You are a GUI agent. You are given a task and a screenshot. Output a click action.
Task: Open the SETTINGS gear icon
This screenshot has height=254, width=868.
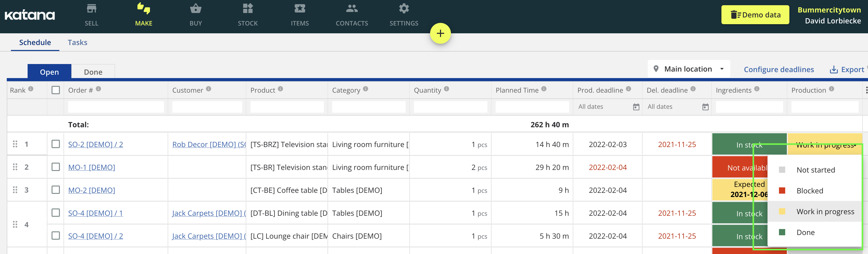pyautogui.click(x=404, y=8)
